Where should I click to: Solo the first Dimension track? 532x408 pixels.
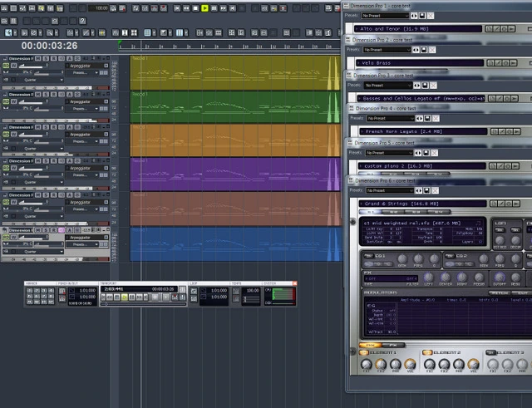coord(46,58)
